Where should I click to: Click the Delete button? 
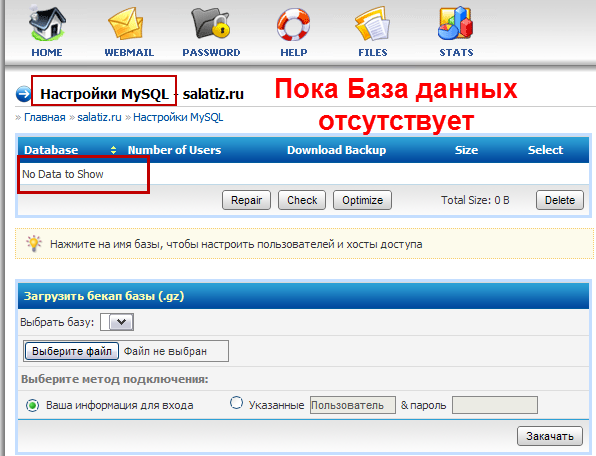pos(560,200)
